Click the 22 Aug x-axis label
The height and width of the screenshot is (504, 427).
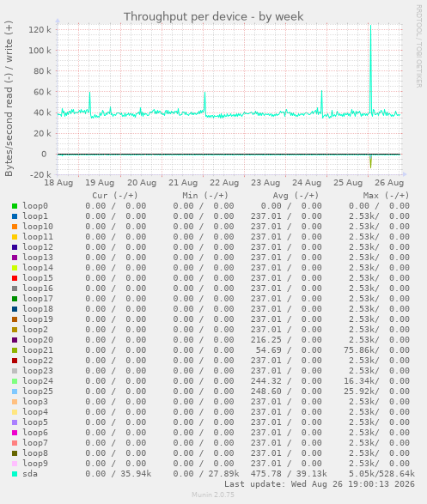click(x=224, y=183)
